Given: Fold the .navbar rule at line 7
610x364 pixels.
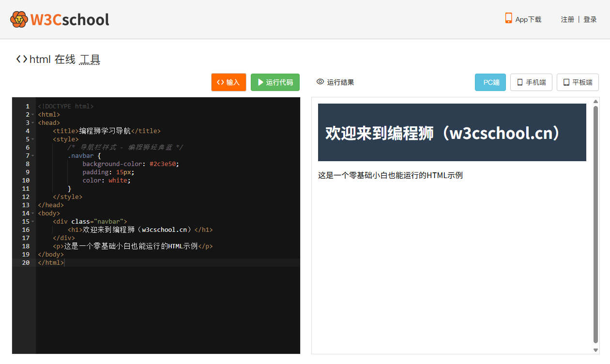Looking at the screenshot, I should coord(33,156).
